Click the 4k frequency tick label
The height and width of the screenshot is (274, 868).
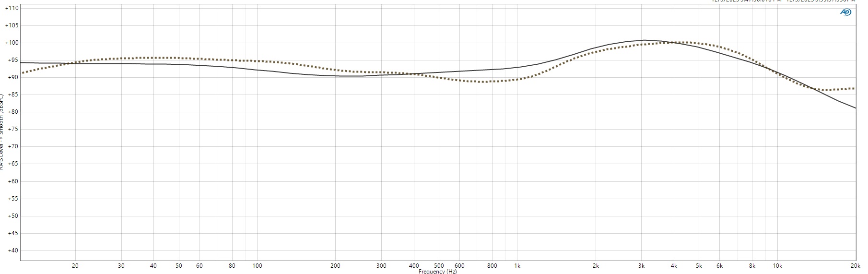tap(674, 265)
